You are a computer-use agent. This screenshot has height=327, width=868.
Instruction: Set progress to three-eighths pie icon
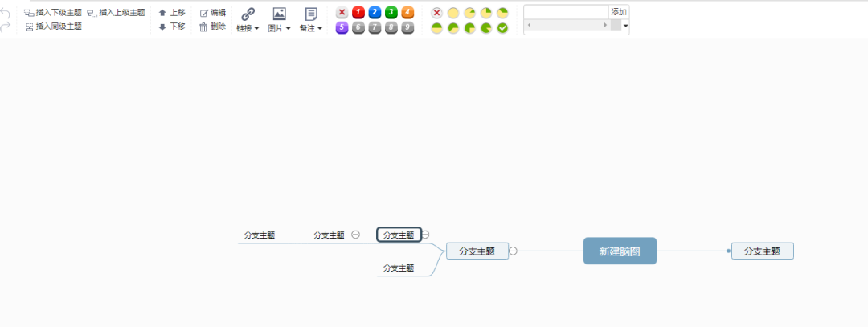(502, 13)
